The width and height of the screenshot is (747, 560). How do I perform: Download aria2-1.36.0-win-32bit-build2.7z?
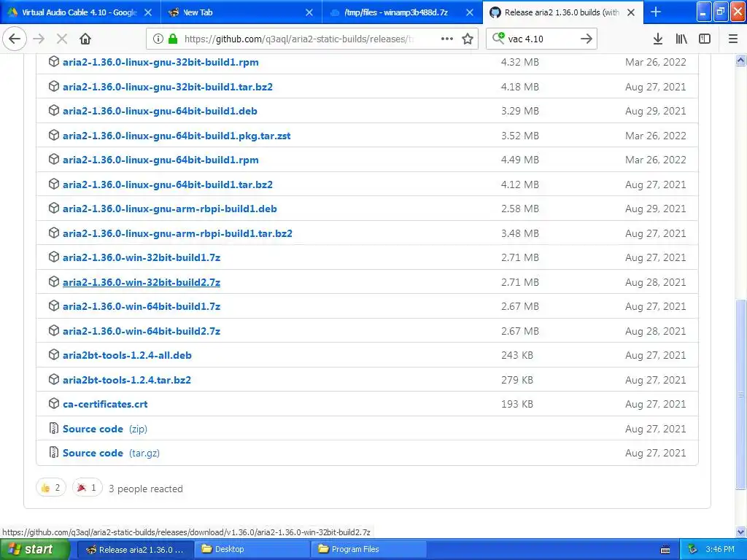coord(142,282)
